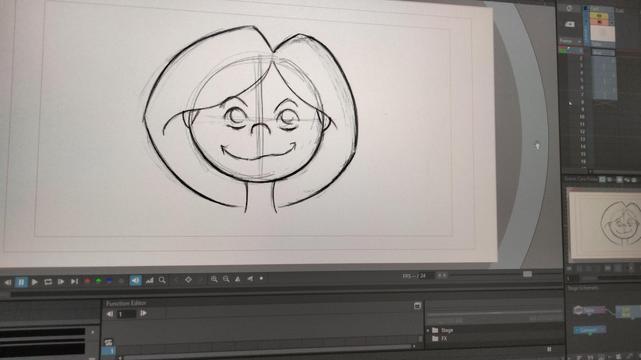The image size is (641, 360).
Task: Click the playback frame slider handle
Action: point(527,274)
